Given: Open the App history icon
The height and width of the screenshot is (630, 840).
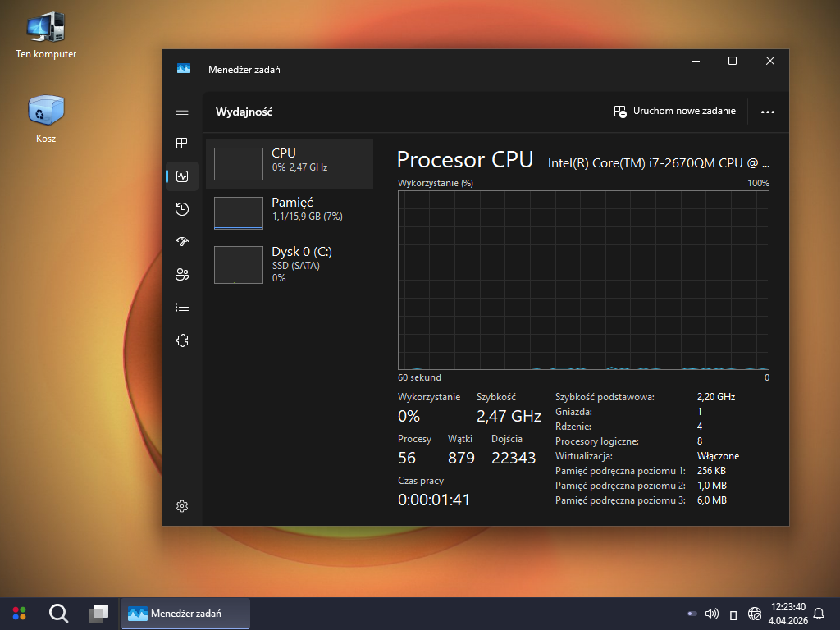Looking at the screenshot, I should (x=182, y=209).
